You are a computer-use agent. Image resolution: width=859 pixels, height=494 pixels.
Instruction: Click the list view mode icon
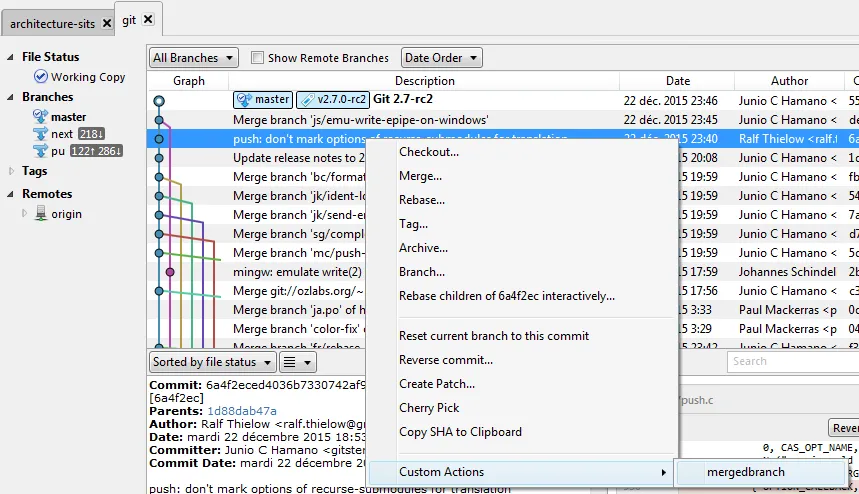pos(290,362)
